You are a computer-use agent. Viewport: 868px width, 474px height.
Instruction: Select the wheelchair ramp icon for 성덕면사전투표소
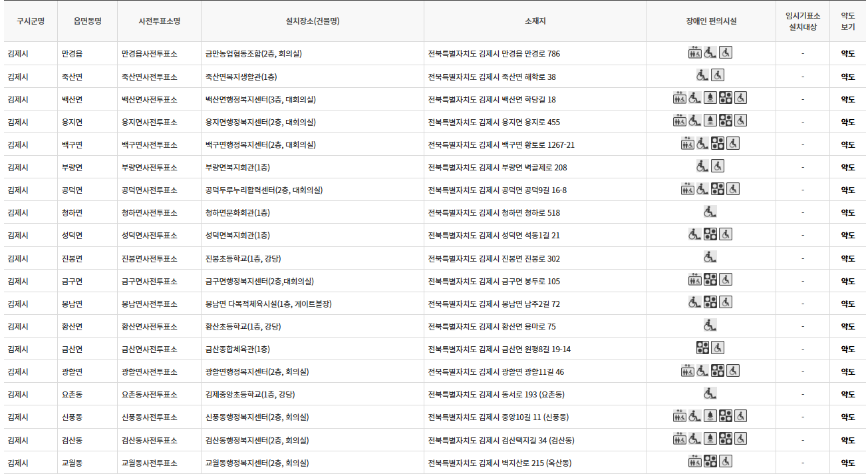coord(694,234)
